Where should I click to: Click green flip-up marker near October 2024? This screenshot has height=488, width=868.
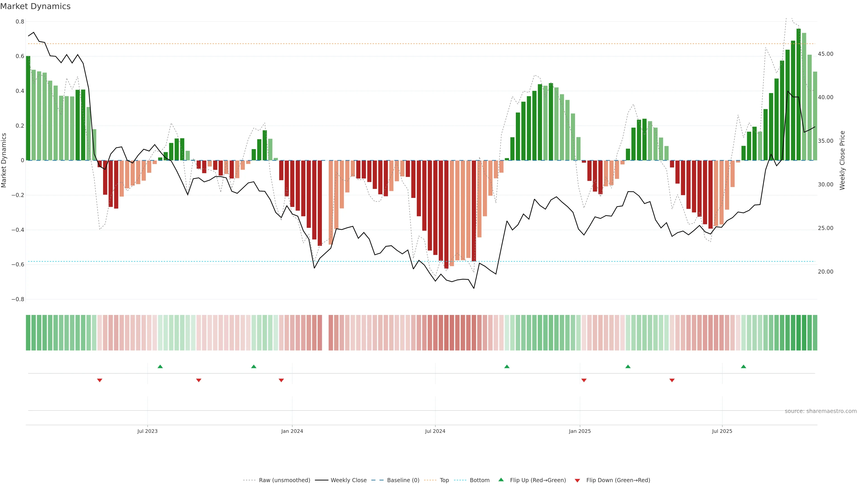coord(507,366)
